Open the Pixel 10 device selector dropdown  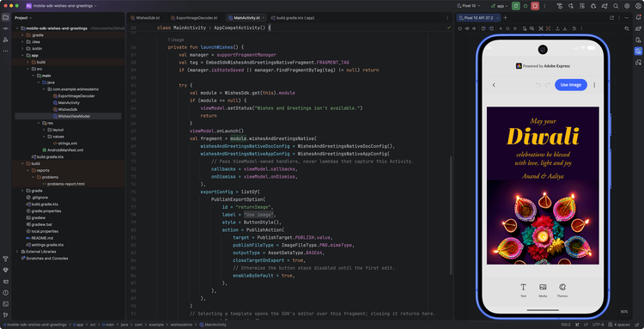click(x=469, y=6)
